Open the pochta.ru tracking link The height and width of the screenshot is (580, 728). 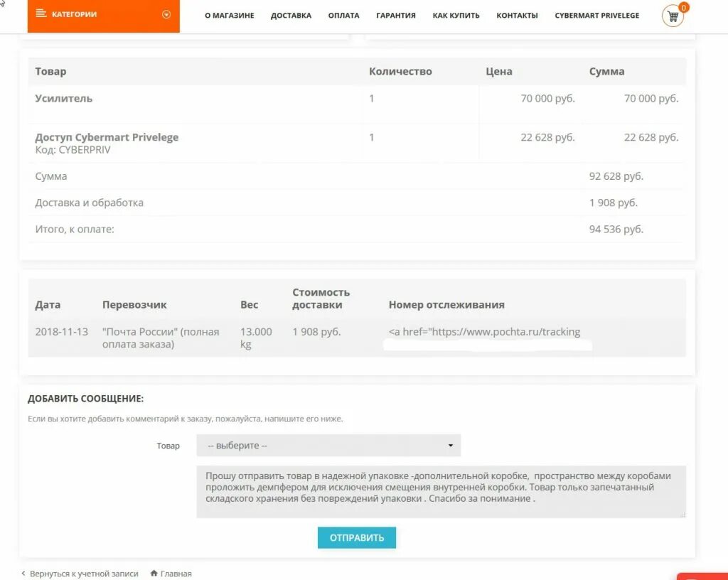(484, 331)
